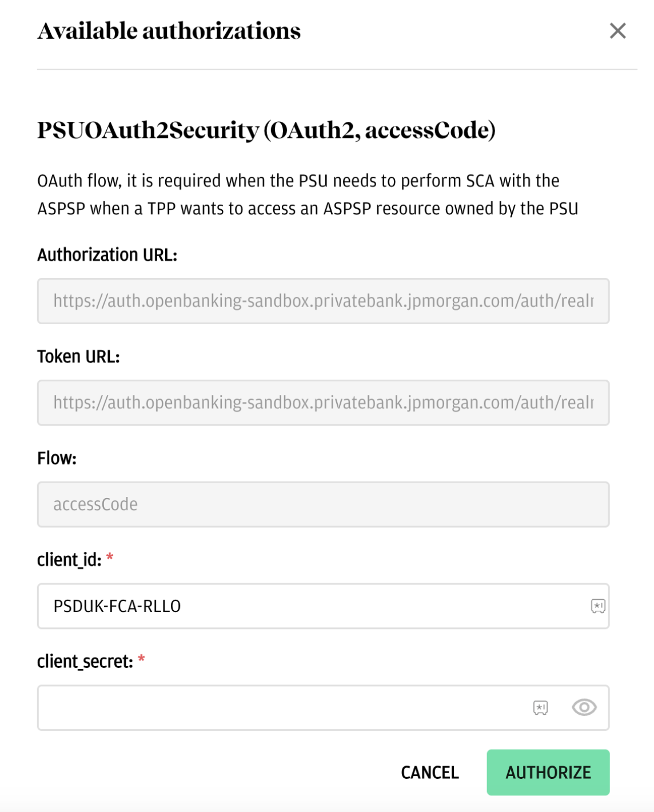Screen dimensions: 654x812
Task: Click the Flow label text
Action: (57, 459)
